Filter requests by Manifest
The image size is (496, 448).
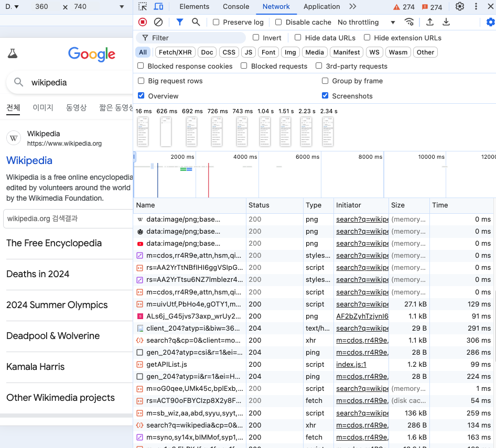click(x=347, y=52)
